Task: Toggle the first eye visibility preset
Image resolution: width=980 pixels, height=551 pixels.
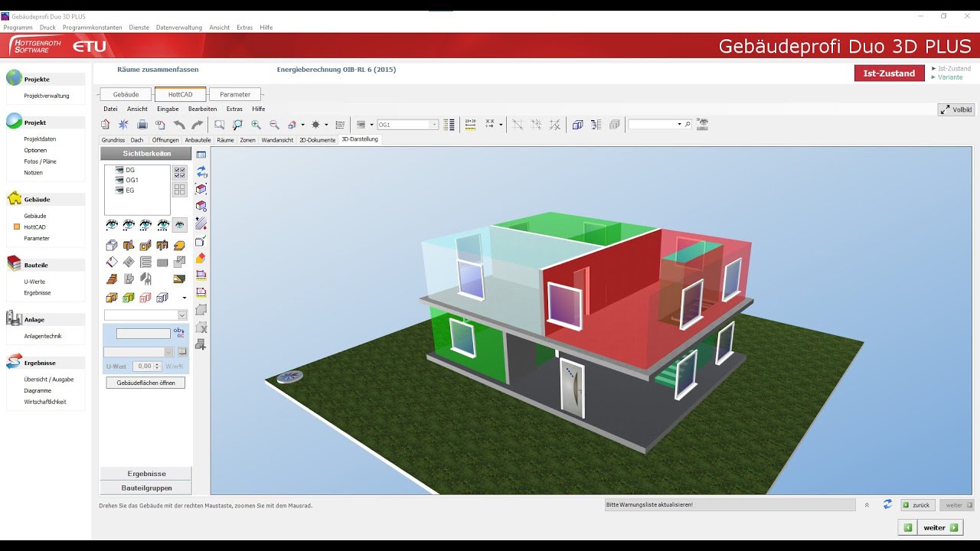Action: point(112,224)
